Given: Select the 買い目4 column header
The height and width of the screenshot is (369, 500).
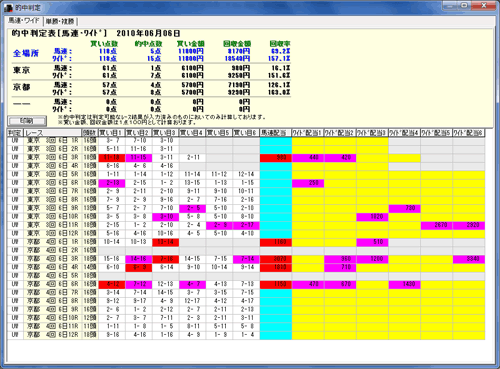Looking at the screenshot, I should click(192, 133).
